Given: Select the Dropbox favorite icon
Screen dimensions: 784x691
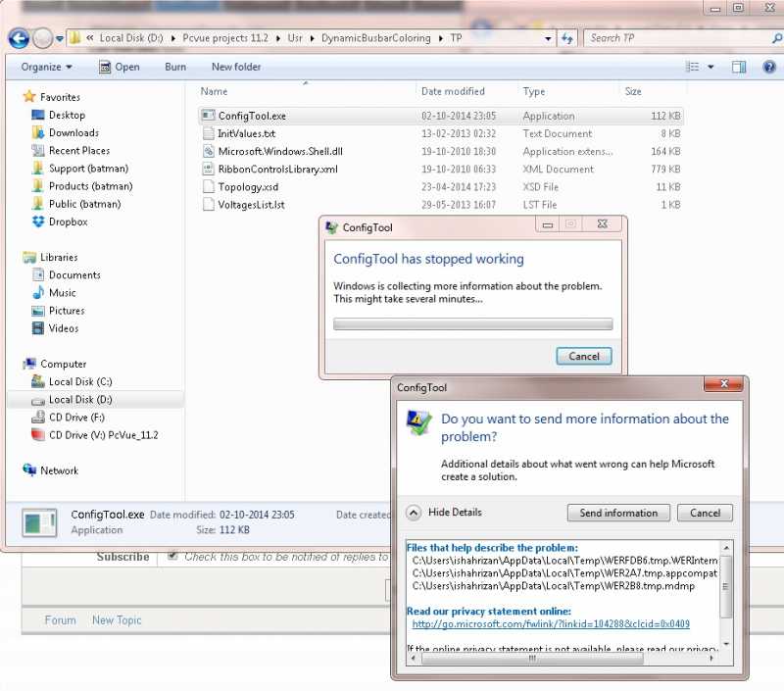Looking at the screenshot, I should pos(38,222).
